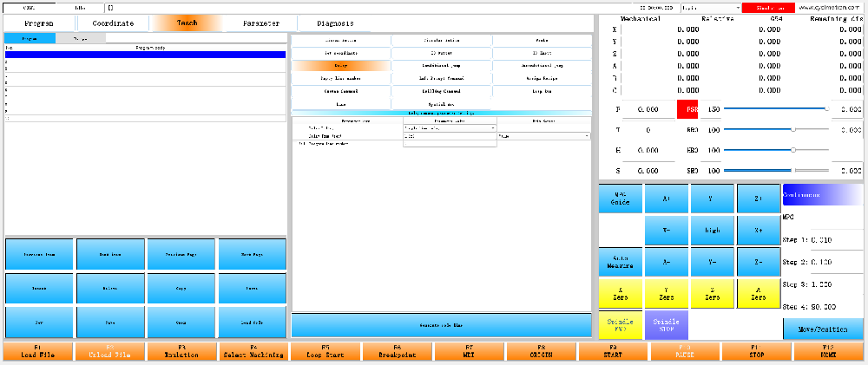Click the Auto Measure button
This screenshot has width=868, height=365.
(621, 262)
